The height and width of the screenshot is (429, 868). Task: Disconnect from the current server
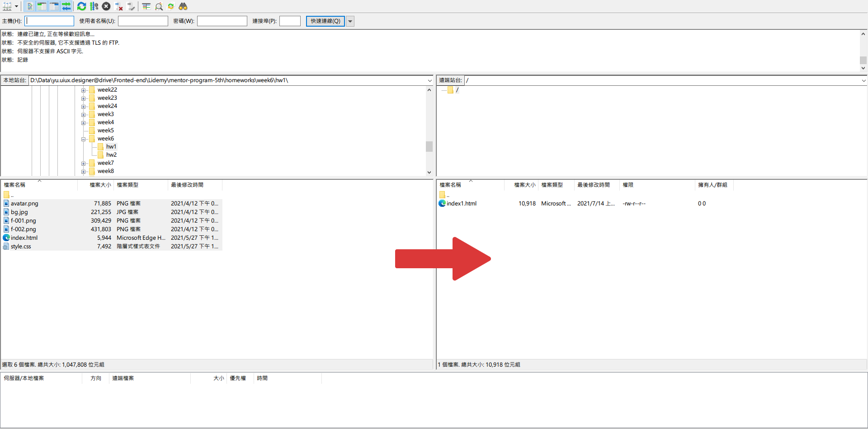click(119, 6)
